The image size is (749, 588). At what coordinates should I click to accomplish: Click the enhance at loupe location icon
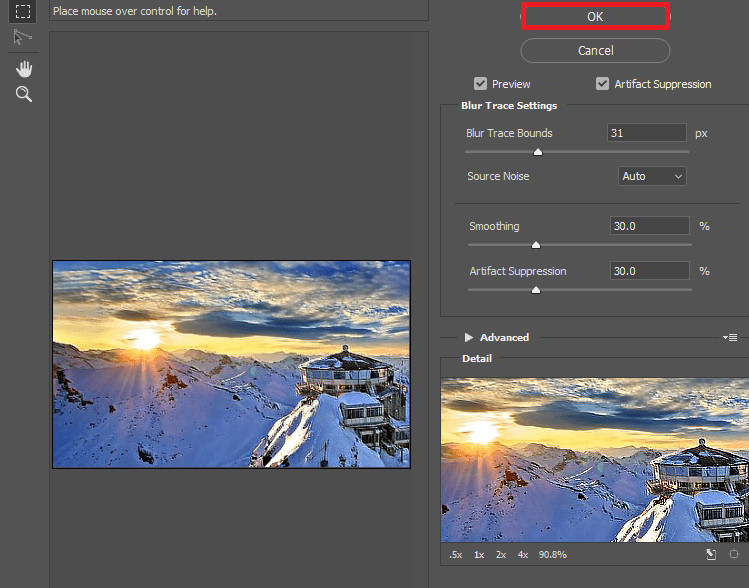click(734, 554)
